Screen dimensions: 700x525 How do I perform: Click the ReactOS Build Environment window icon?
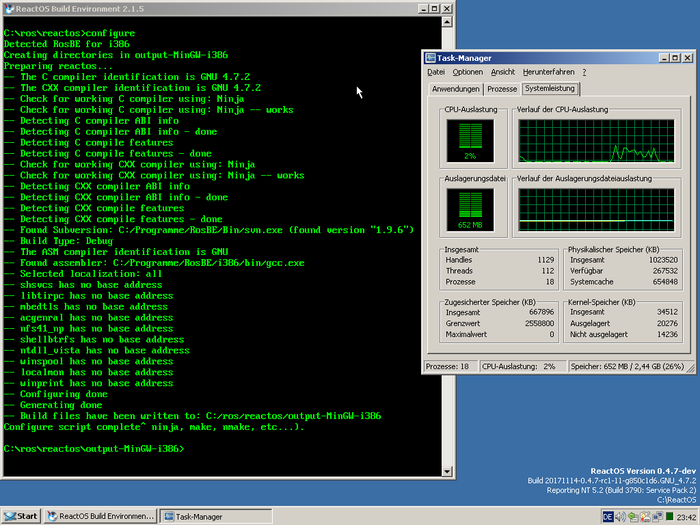(x=8, y=9)
